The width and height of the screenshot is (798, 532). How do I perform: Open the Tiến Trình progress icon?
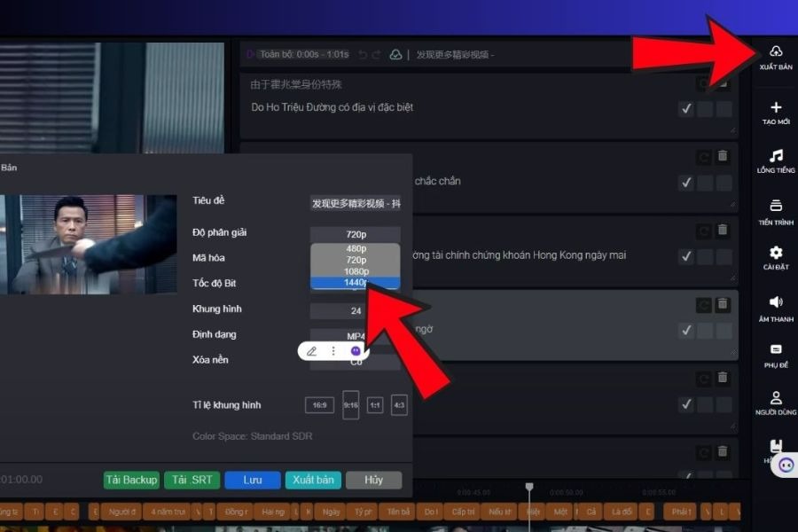(x=776, y=207)
